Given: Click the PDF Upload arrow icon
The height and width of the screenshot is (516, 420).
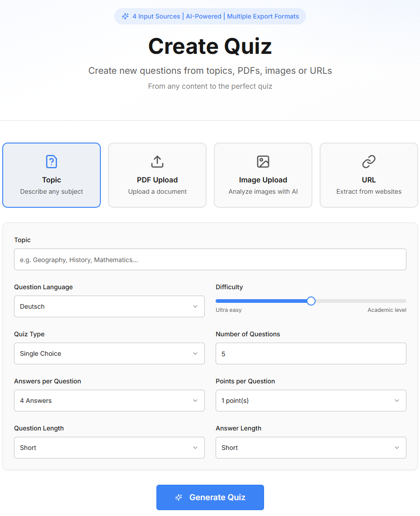Looking at the screenshot, I should tap(157, 162).
